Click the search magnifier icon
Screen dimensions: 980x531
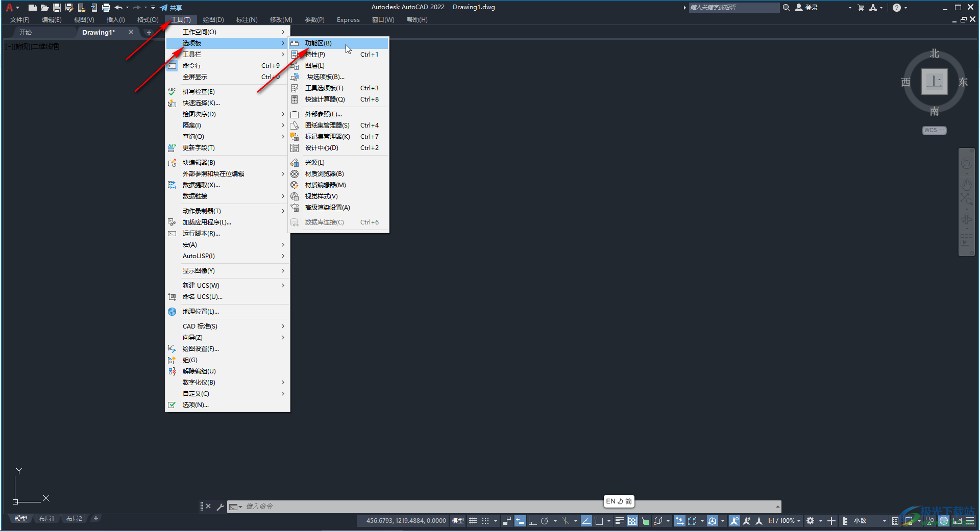point(786,8)
